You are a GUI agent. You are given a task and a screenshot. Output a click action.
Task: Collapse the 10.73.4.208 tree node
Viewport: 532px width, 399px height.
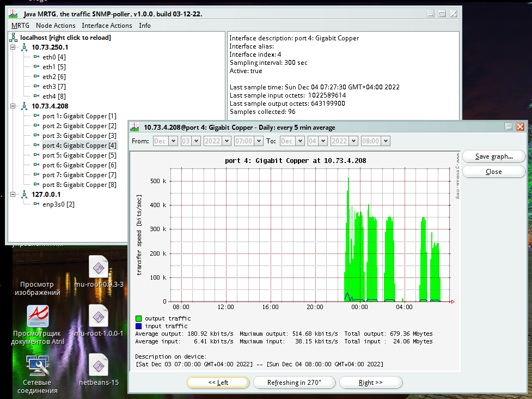point(13,106)
